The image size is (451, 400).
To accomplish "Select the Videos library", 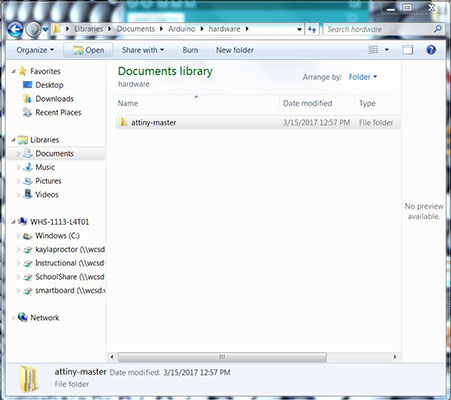I will [x=47, y=195].
